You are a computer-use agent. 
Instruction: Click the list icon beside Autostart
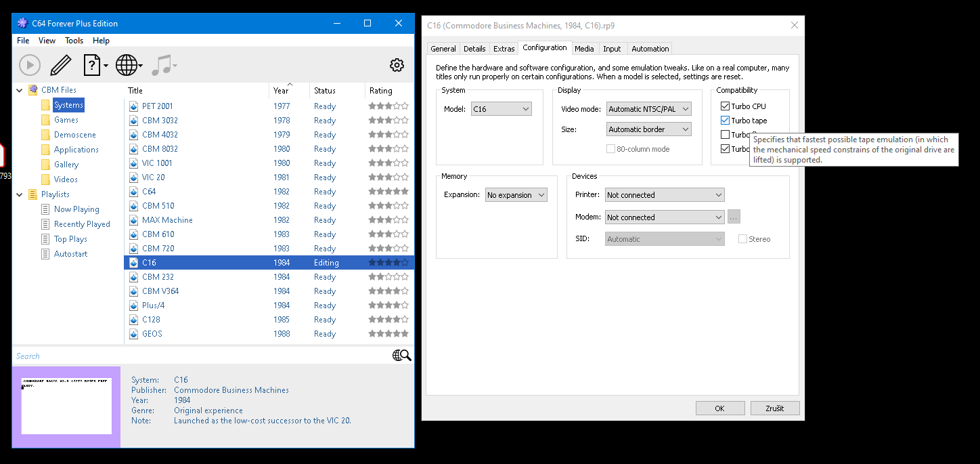[45, 254]
